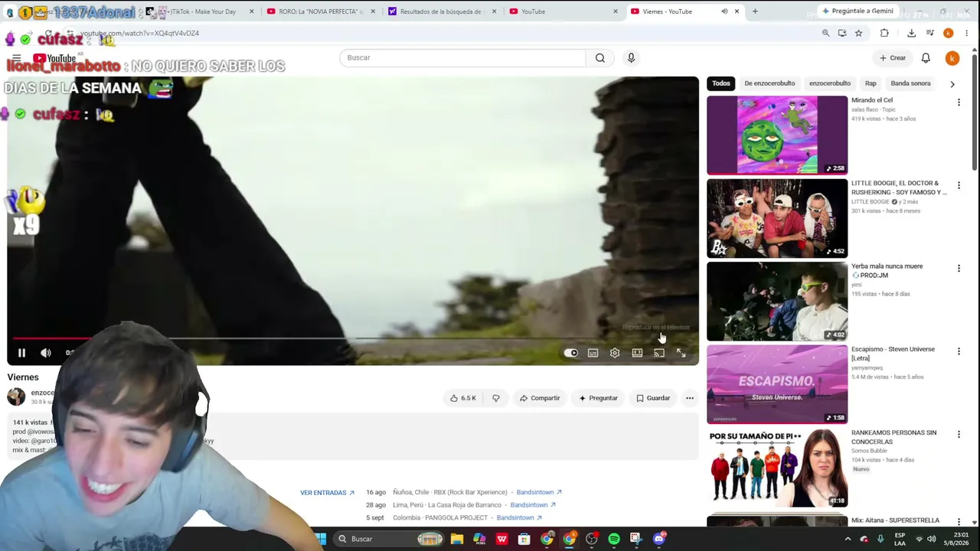This screenshot has height=551, width=980.
Task: Click VER ENTRADAS link
Action: point(328,493)
